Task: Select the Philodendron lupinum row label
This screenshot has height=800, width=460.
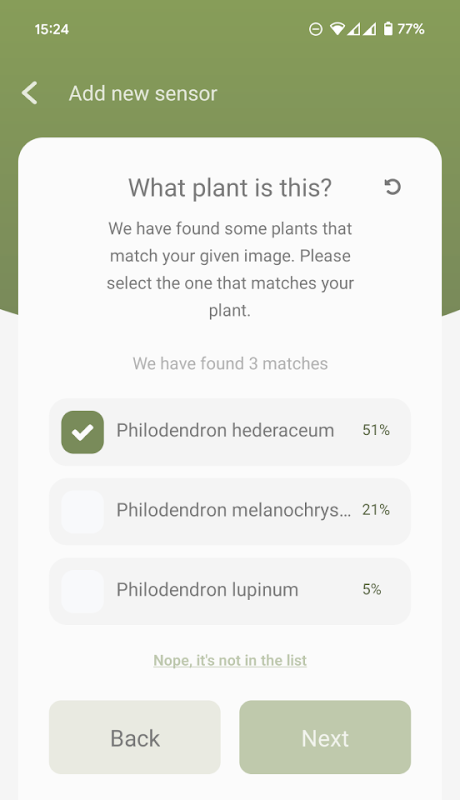Action: [x=207, y=590]
